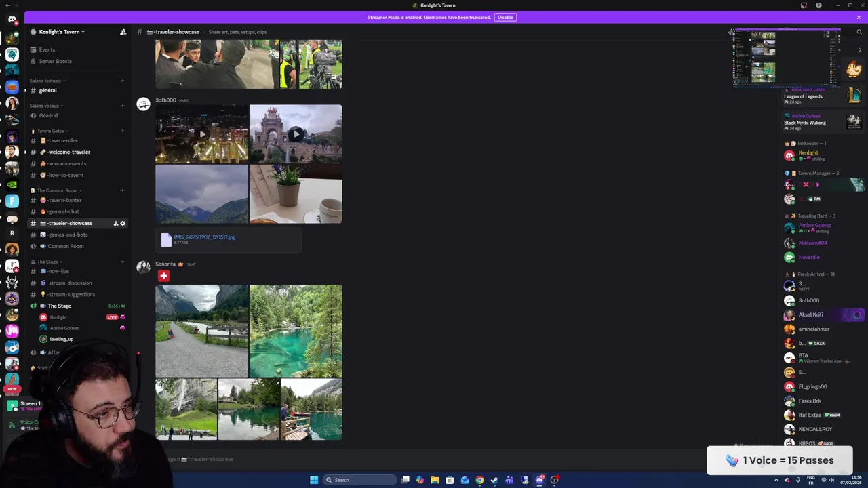Open the general-chat channel

tap(63, 211)
